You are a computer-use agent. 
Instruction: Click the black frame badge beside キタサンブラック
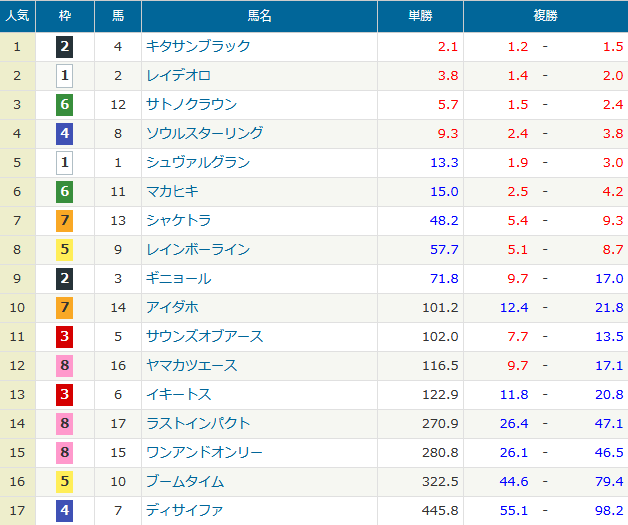tap(65, 46)
